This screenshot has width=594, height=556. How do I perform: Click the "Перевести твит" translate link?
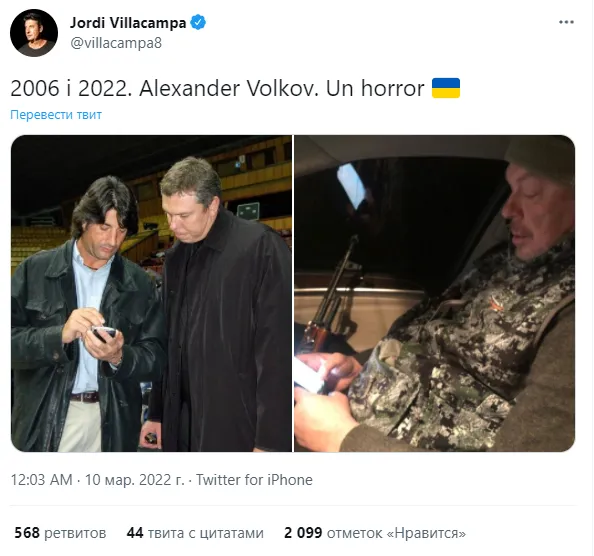pyautogui.click(x=56, y=114)
